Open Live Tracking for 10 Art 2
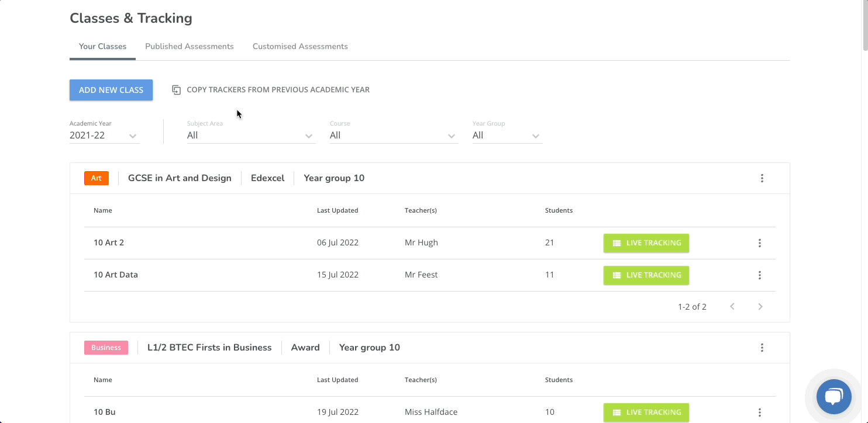 point(646,243)
